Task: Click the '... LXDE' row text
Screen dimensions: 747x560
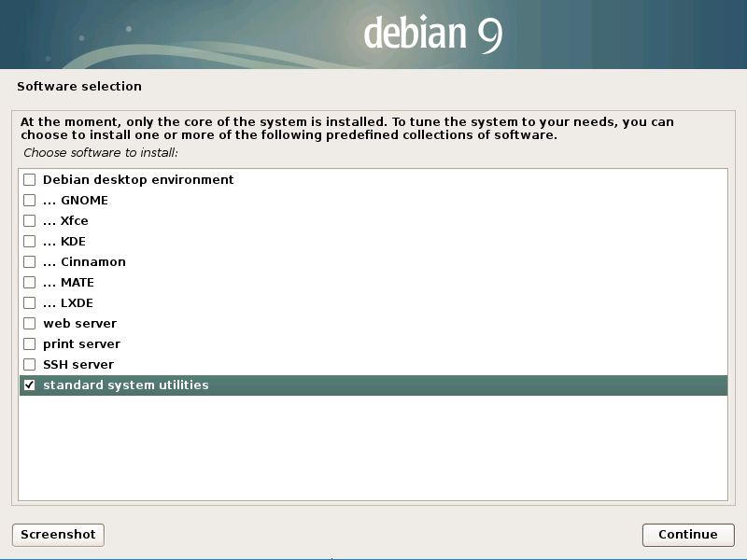Action: pyautogui.click(x=68, y=302)
